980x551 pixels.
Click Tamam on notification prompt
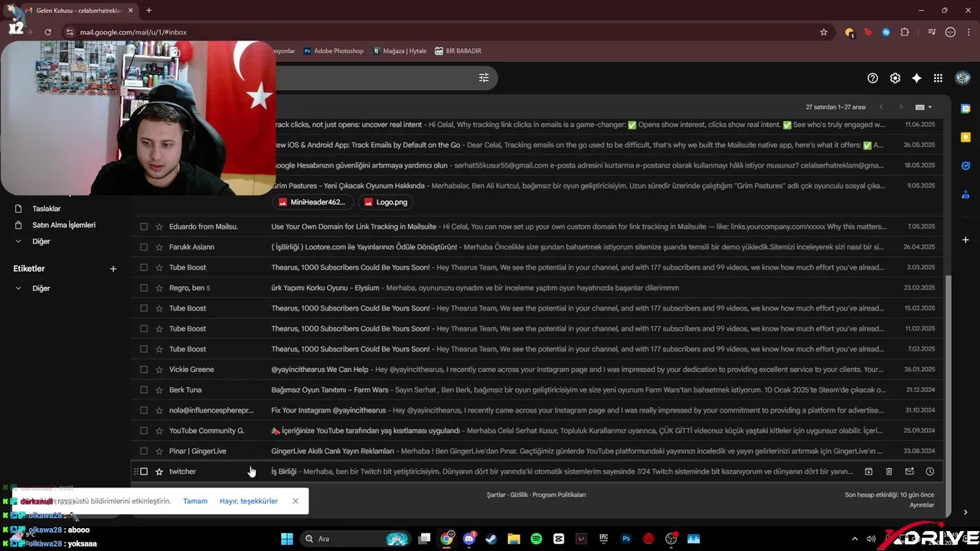(x=195, y=501)
